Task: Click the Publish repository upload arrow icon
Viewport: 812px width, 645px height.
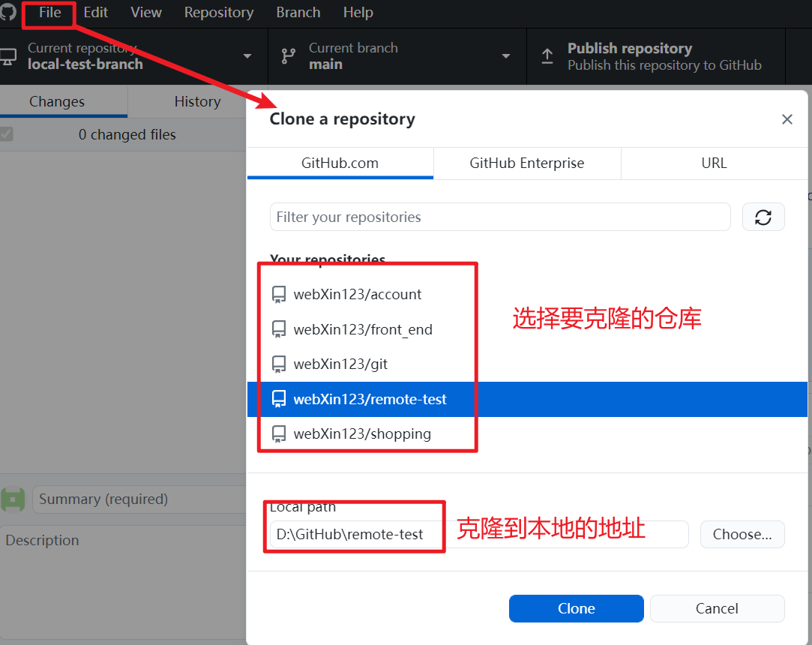Action: (x=547, y=56)
